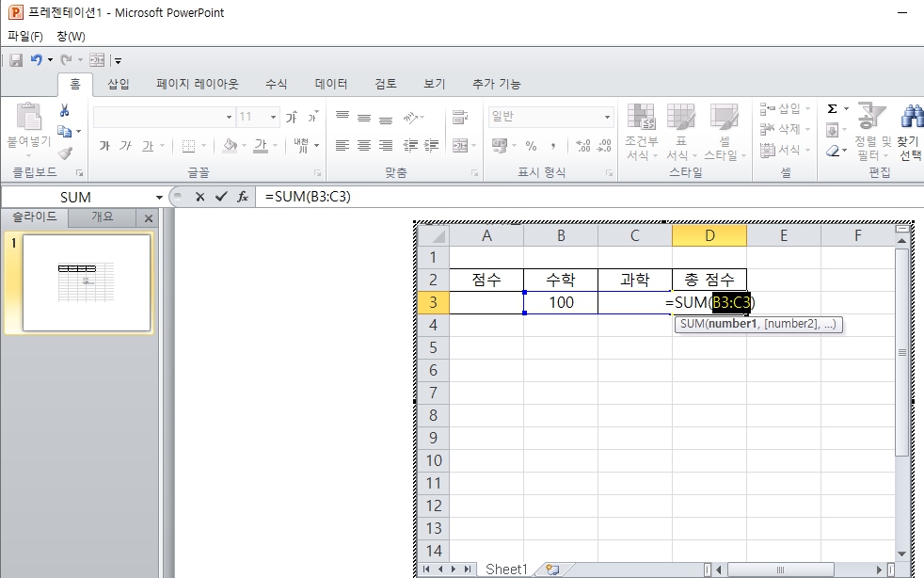The height and width of the screenshot is (578, 924).
Task: Open the Window (창) menu
Action: point(72,37)
